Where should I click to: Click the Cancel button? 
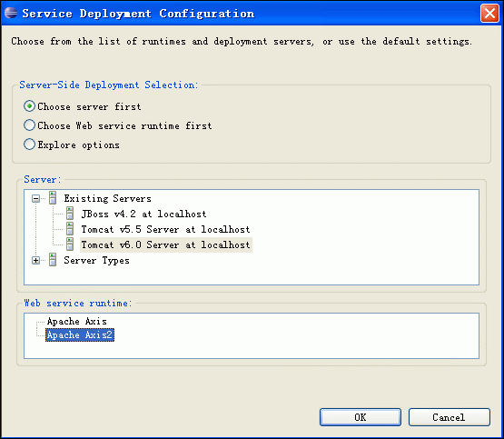pos(449,417)
